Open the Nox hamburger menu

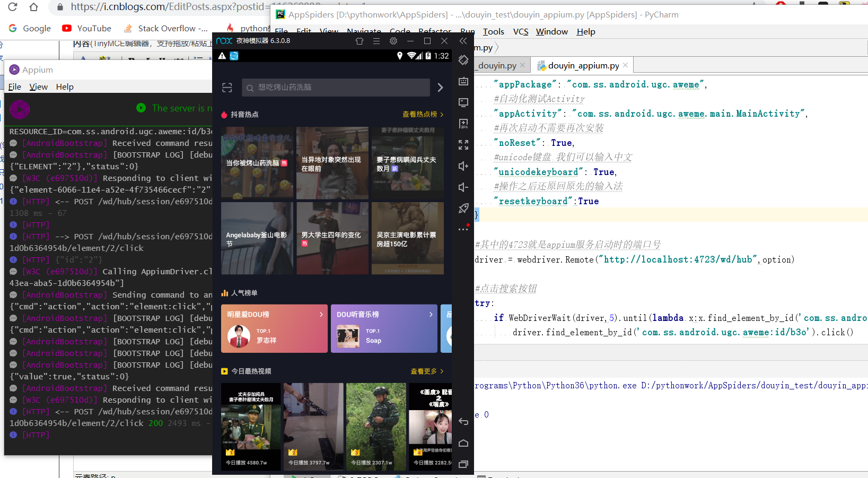point(376,41)
